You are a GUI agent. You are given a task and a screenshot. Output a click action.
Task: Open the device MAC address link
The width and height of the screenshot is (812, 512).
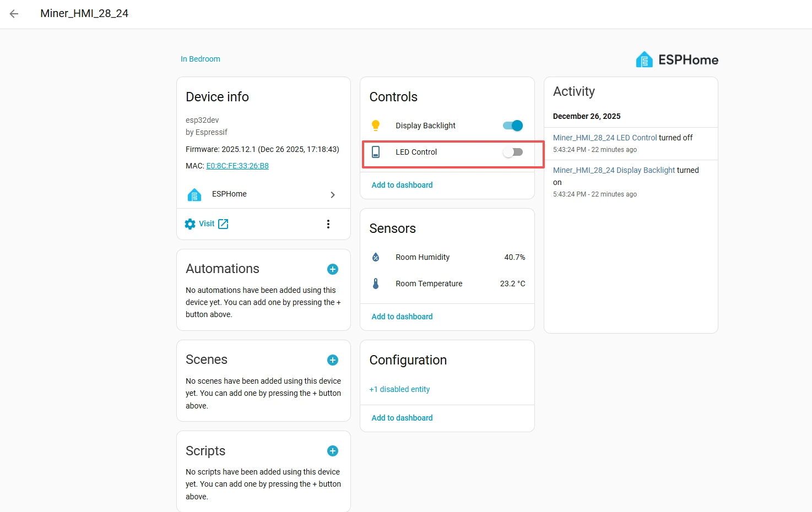pyautogui.click(x=237, y=166)
